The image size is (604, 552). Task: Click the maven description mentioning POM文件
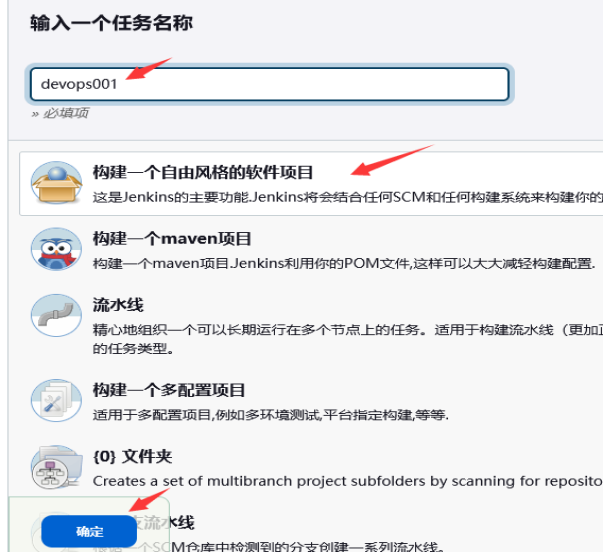coord(344,263)
